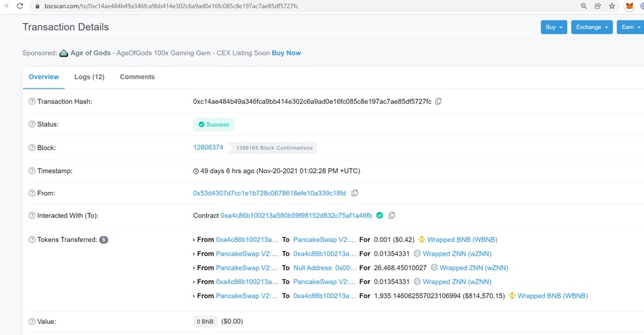Click the 0 BNB value badge
The height and width of the screenshot is (335, 644).
click(205, 321)
